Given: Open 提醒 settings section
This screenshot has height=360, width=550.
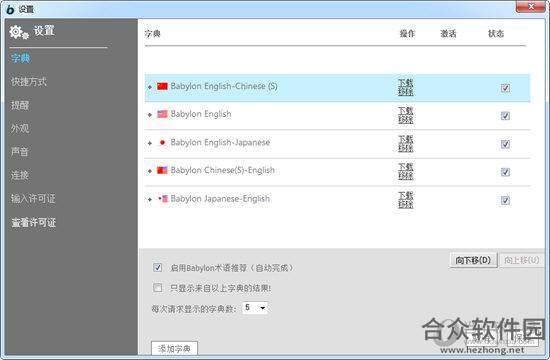Looking at the screenshot, I should pos(20,105).
